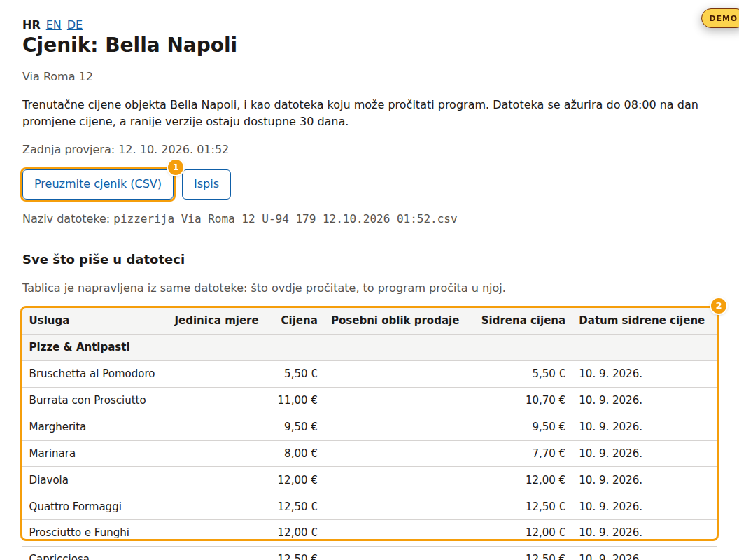Viewport: 739px width, 560px height.
Task: Click the 'Cijena' column header
Action: click(300, 321)
